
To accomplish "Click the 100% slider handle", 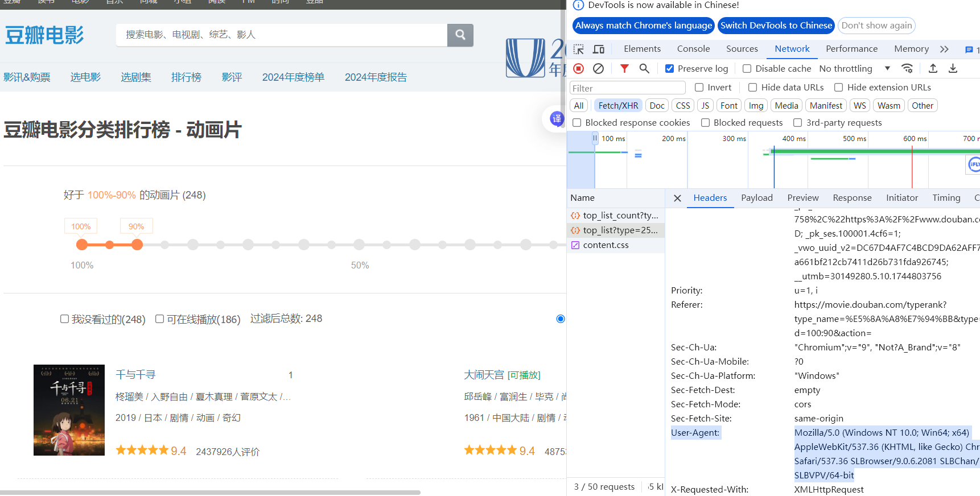I will (x=82, y=245).
